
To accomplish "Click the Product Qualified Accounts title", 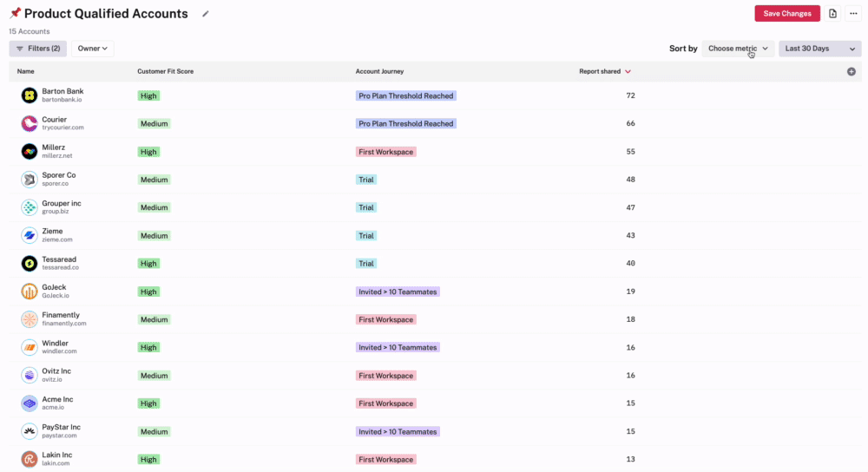I will click(106, 14).
